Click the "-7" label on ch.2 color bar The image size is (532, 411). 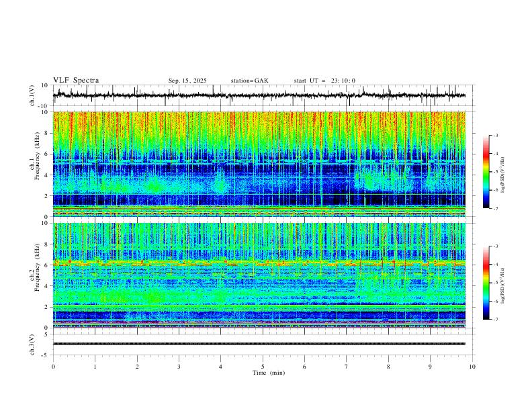coord(496,320)
